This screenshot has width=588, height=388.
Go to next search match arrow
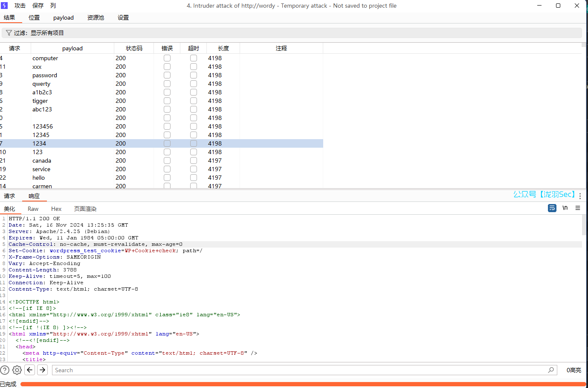[42, 370]
